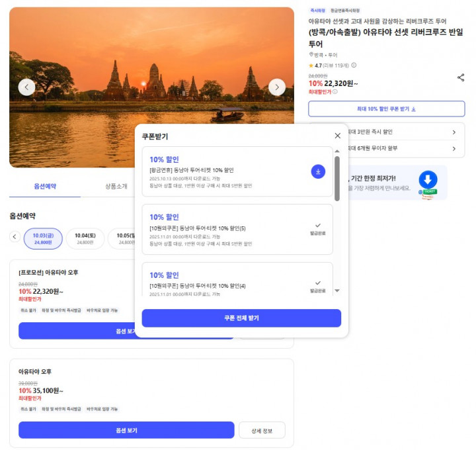Go to the previous tour photo
Screen dimensions: 476x450
[x=26, y=87]
